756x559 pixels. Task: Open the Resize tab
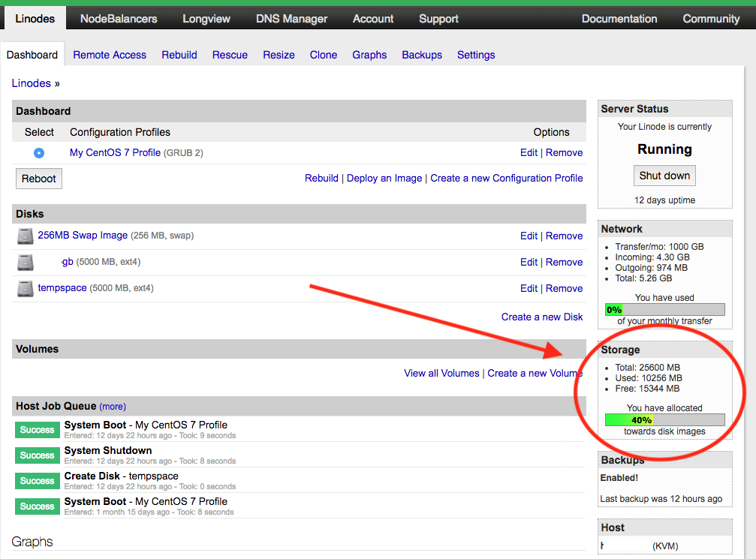pyautogui.click(x=279, y=55)
